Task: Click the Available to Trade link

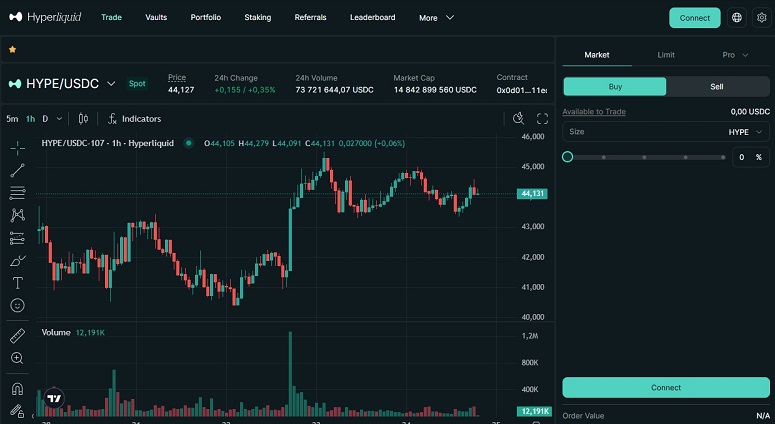Action: coord(594,112)
